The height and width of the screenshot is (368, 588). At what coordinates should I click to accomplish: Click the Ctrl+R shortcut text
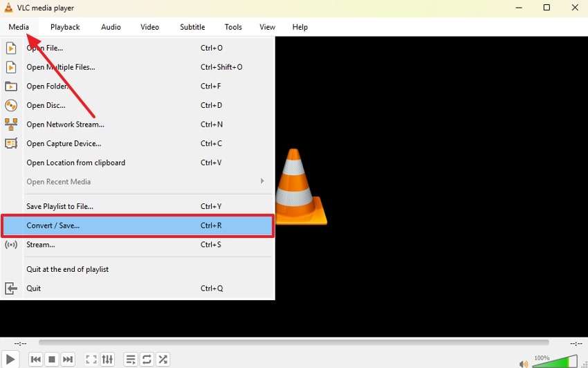pyautogui.click(x=211, y=226)
